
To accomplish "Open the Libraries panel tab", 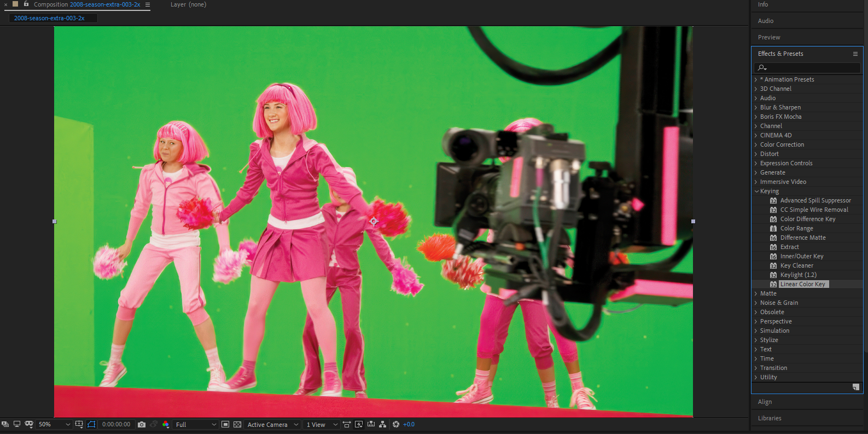I will (770, 418).
